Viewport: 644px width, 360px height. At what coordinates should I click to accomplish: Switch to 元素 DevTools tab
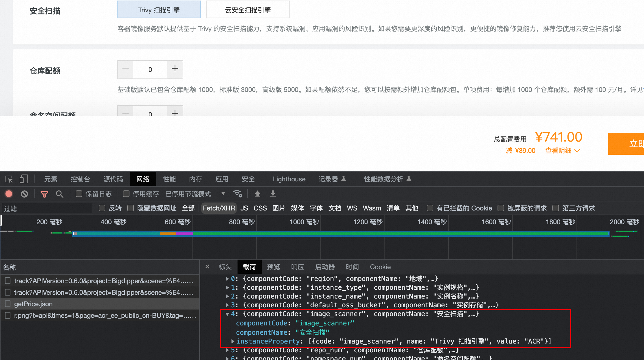(x=51, y=179)
